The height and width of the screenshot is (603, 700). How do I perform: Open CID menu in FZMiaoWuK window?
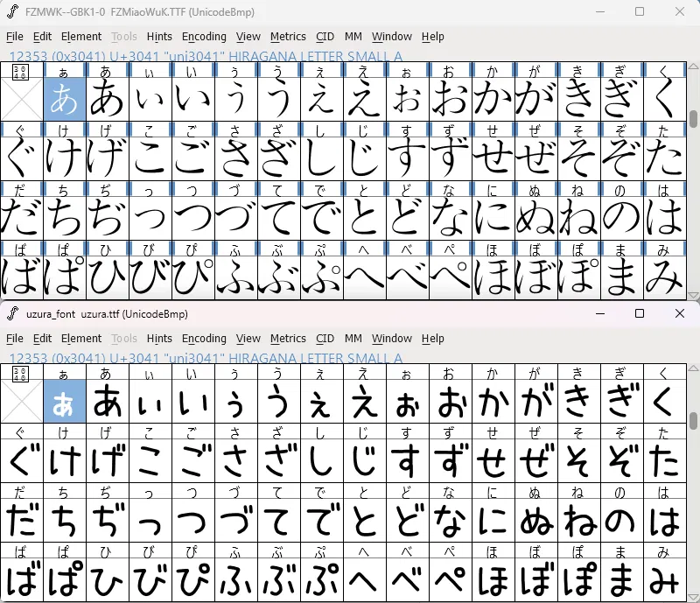click(x=325, y=37)
